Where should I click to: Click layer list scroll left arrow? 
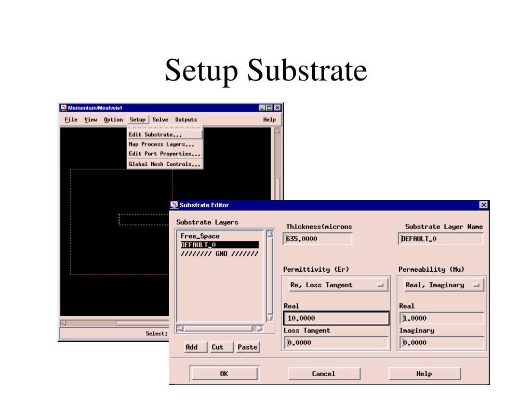180,328
